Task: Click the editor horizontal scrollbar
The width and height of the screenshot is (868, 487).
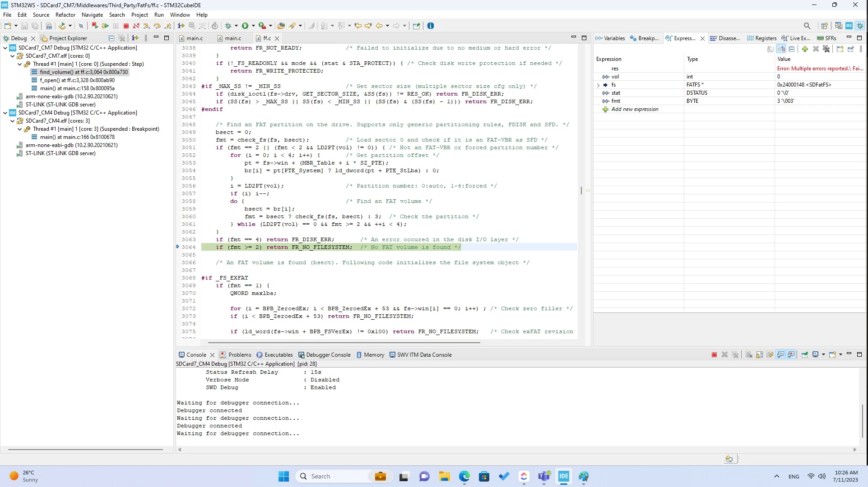Action: [341, 343]
